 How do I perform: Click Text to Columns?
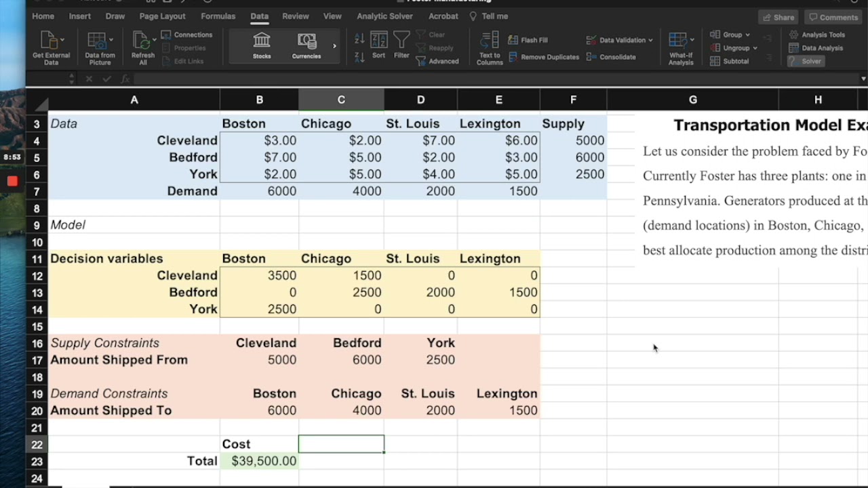coord(490,48)
